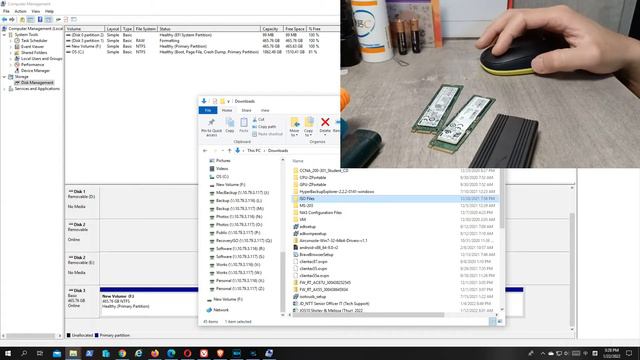Image resolution: width=640 pixels, height=360 pixels.
Task: Open the Action menu in Computer Management
Action: 20,11
